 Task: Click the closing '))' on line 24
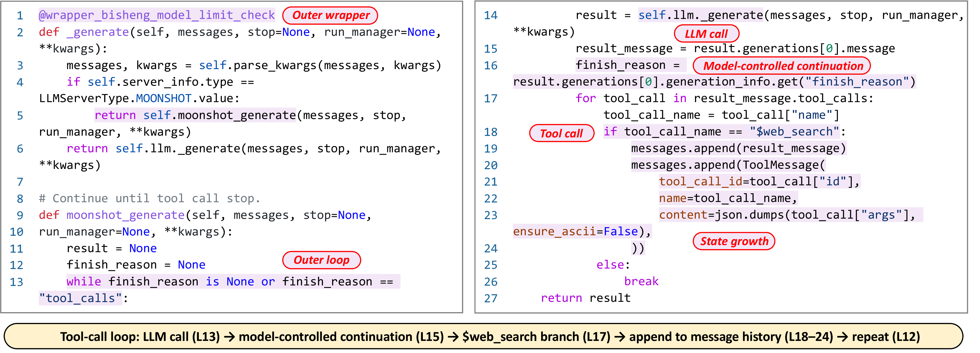coord(638,248)
